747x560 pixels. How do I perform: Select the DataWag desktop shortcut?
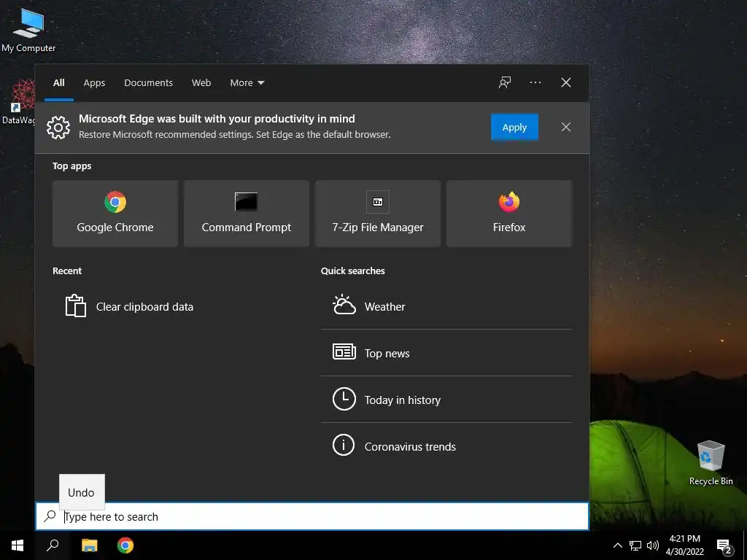(18, 102)
